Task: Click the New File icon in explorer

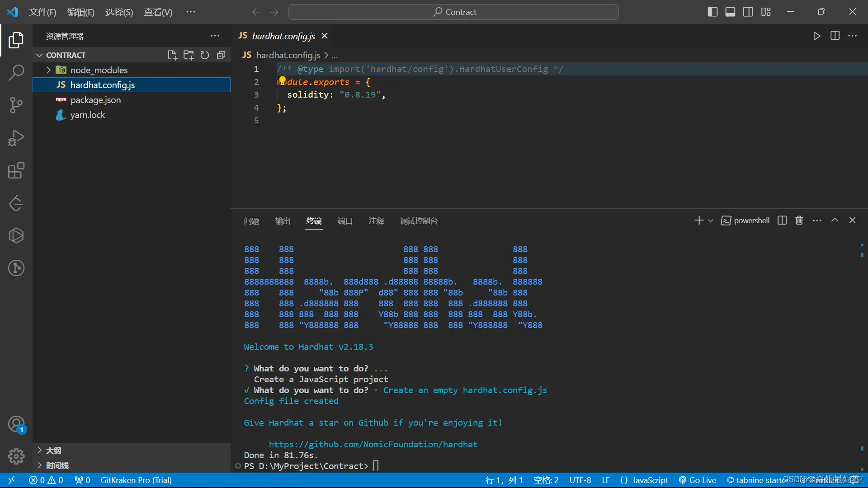Action: point(172,55)
